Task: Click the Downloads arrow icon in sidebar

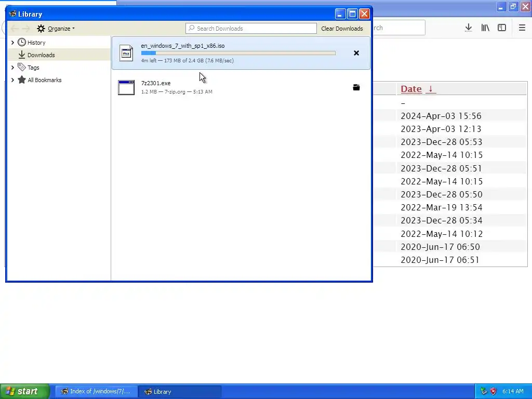Action: [x=22, y=55]
